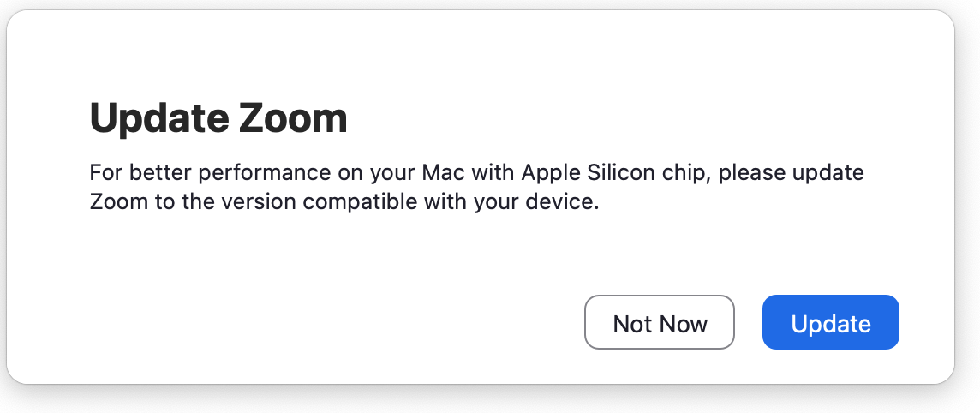Dismiss the dialog with Not Now
The height and width of the screenshot is (413, 980).
click(660, 323)
